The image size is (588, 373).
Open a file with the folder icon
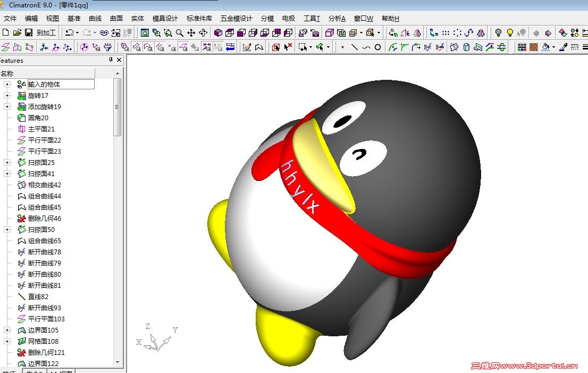17,32
